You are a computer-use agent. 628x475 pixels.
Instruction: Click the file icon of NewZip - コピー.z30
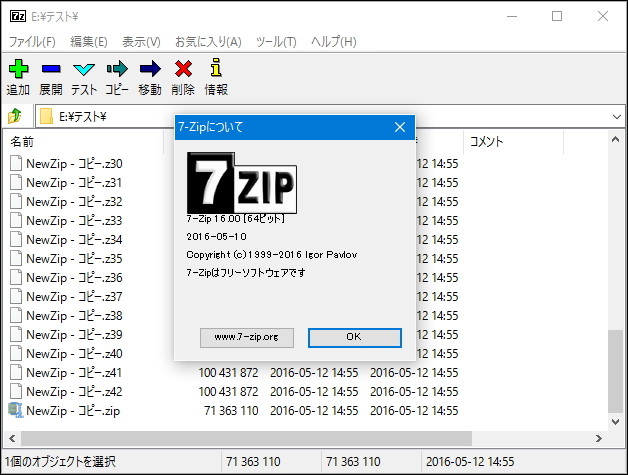point(16,163)
